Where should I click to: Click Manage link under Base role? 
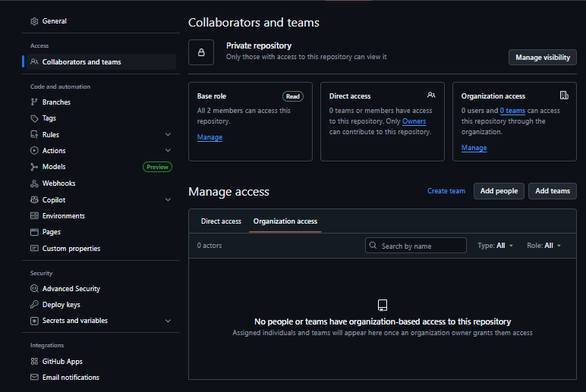(210, 137)
